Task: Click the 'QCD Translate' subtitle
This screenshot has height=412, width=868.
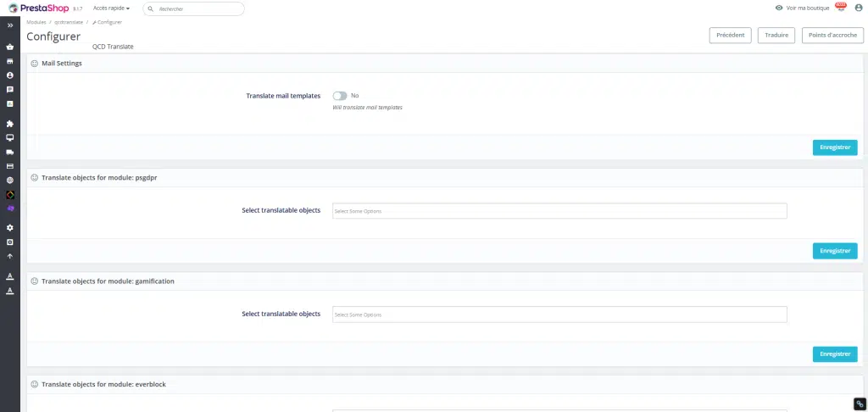Action: coord(113,47)
